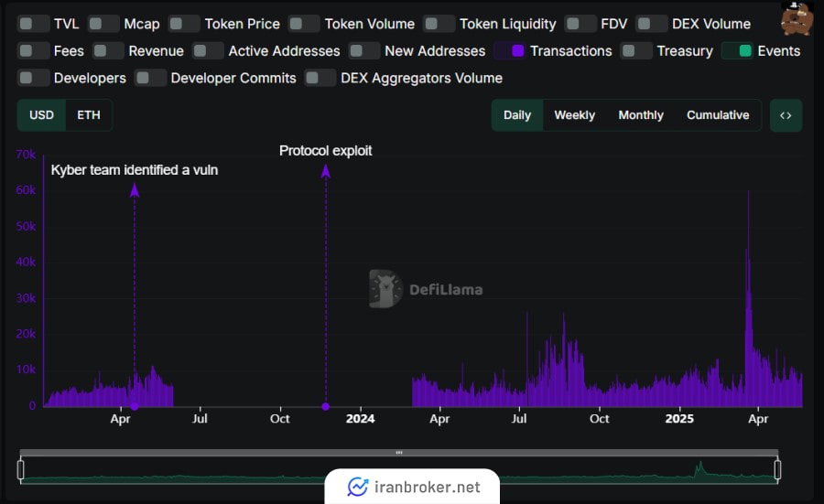824x504 pixels.
Task: Select USD denomination button
Action: click(41, 115)
